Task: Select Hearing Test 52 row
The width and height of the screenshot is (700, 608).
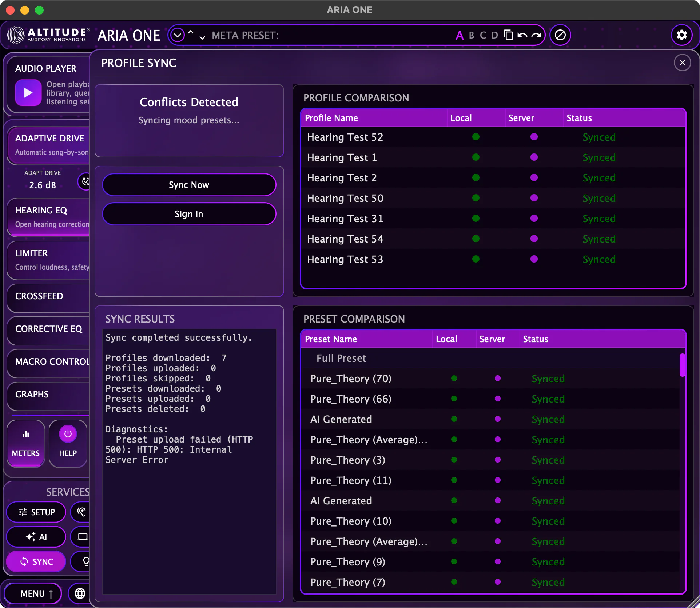Action: click(x=493, y=137)
